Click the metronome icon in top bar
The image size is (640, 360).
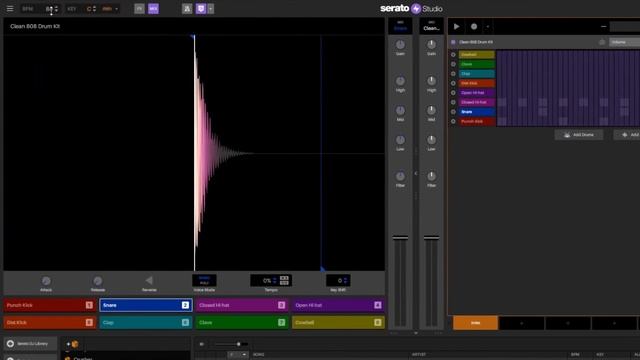coord(187,9)
